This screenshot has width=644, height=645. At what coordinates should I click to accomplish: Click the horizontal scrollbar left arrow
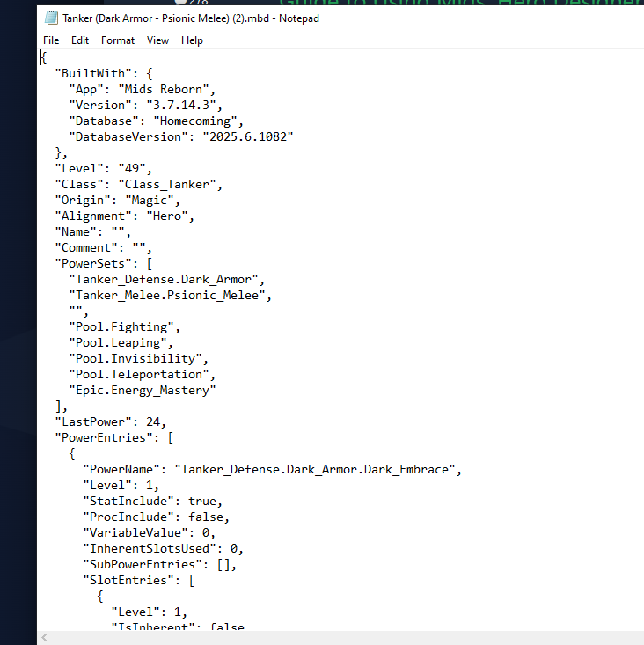click(x=44, y=638)
